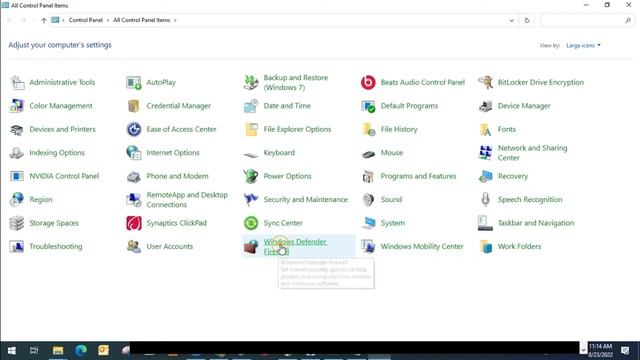This screenshot has width=640, height=360.
Task: Open the Power Options icon
Action: point(251,176)
